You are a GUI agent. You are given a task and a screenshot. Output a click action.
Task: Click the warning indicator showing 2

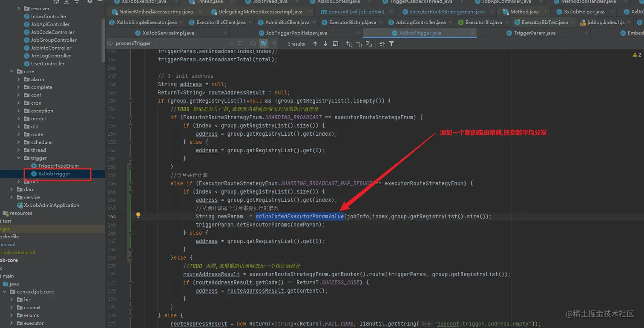point(637,55)
